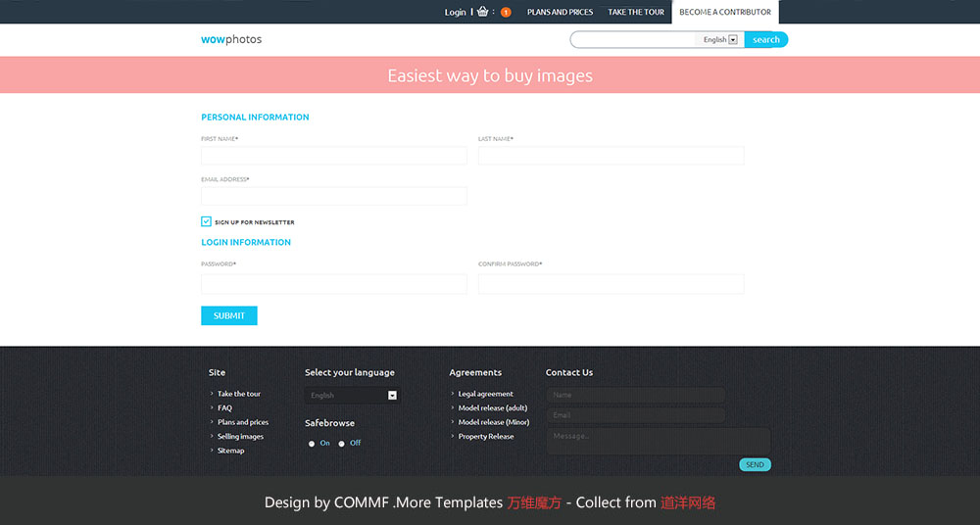
Task: Expand the English language selector in search bar
Action: [718, 40]
